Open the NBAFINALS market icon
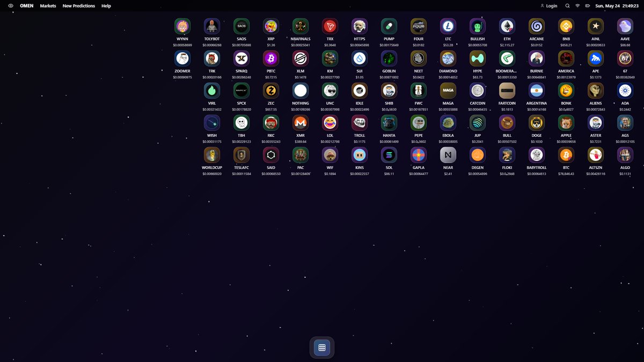 301,26
